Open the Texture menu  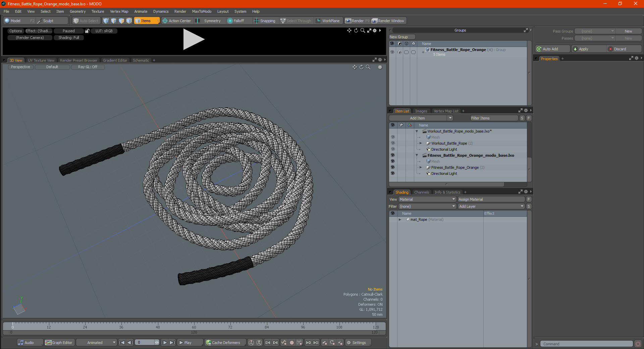click(x=98, y=11)
